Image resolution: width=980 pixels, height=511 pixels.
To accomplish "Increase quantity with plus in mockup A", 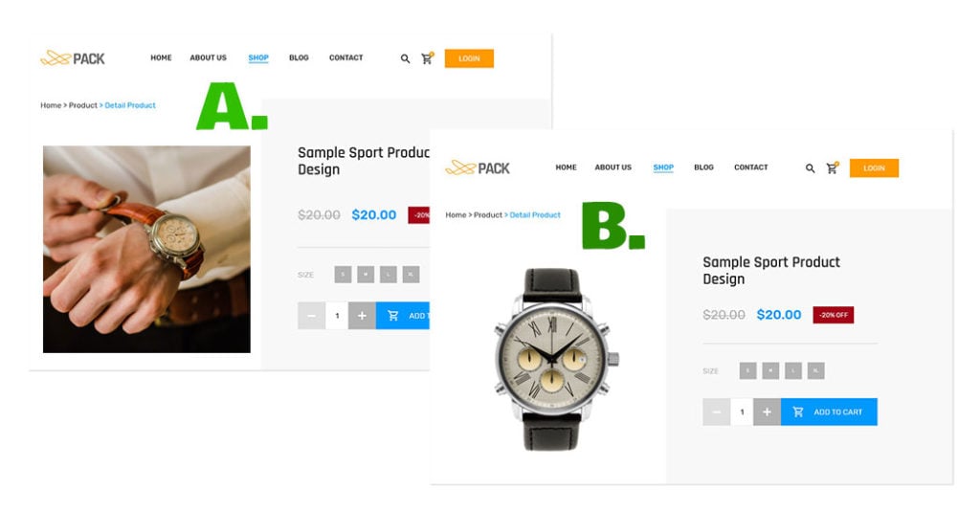I will pos(362,316).
